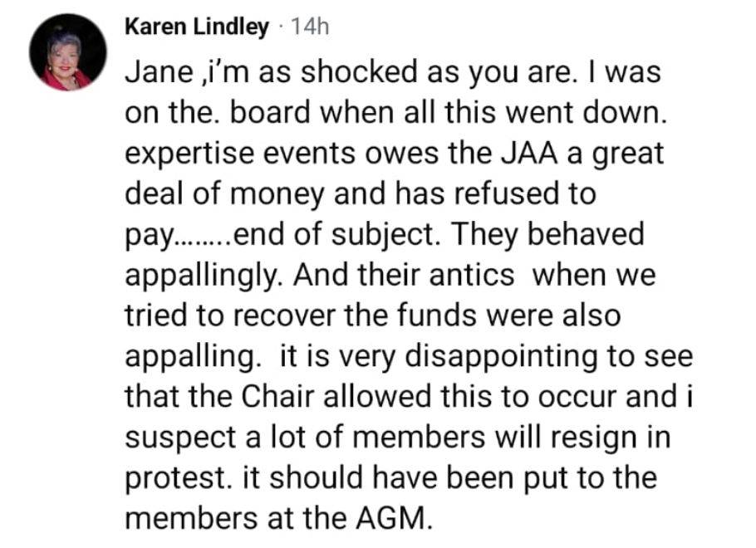The width and height of the screenshot is (756, 548).
Task: Open the Karen Lindley profile name link
Action: 197,27
